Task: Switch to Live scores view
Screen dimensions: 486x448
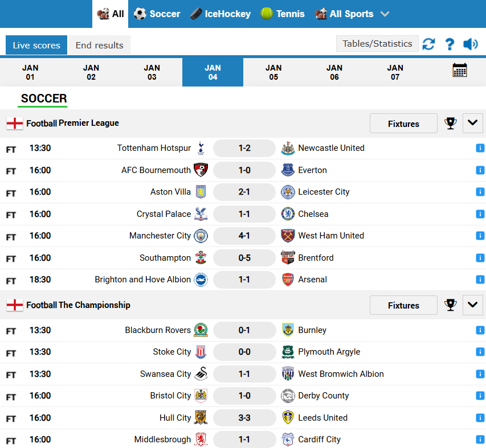Action: click(x=36, y=44)
